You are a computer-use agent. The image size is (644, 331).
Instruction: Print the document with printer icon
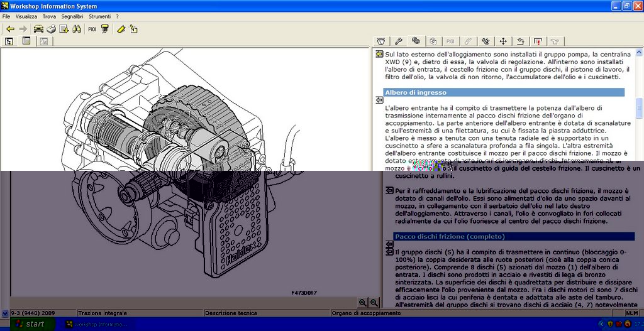coord(52,29)
